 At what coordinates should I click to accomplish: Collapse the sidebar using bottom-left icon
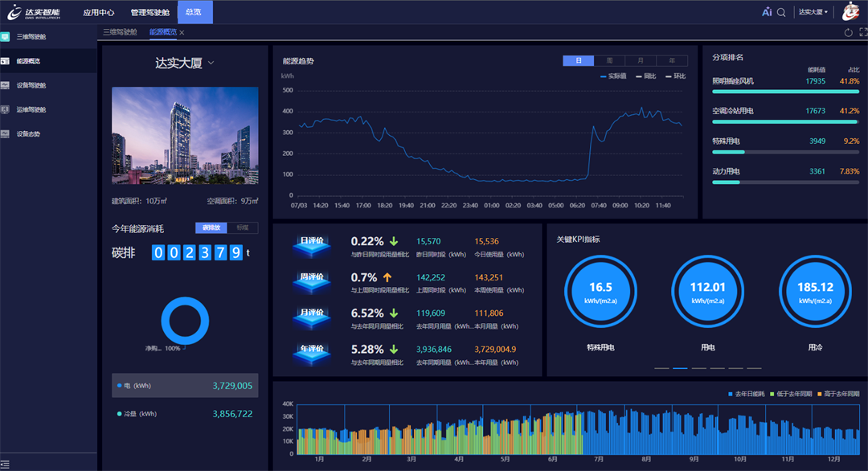click(x=6, y=462)
